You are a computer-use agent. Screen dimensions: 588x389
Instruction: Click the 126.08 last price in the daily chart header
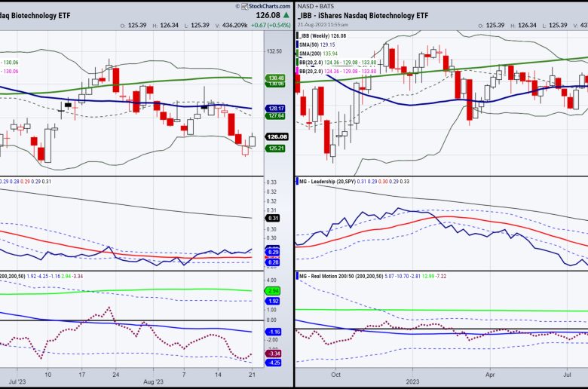tap(268, 15)
